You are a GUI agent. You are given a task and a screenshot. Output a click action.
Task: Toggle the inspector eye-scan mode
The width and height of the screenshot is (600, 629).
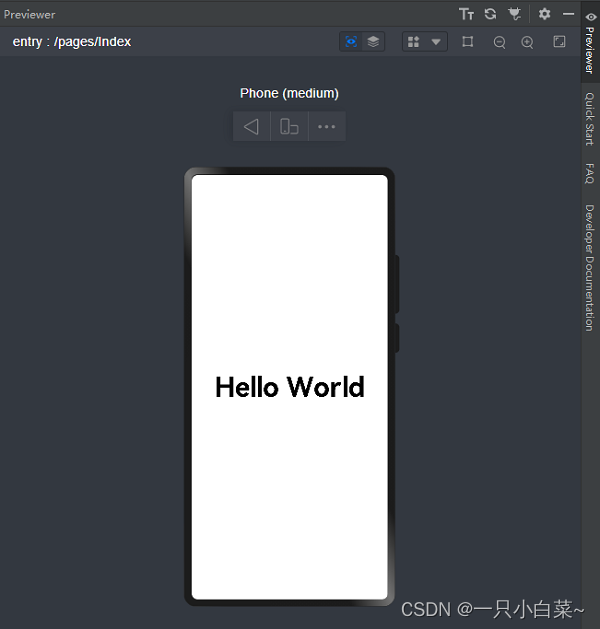pos(351,42)
